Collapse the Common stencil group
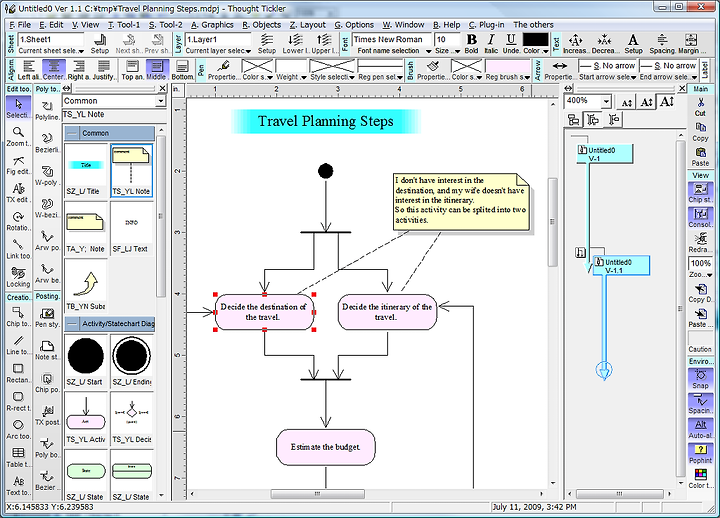 coord(71,133)
